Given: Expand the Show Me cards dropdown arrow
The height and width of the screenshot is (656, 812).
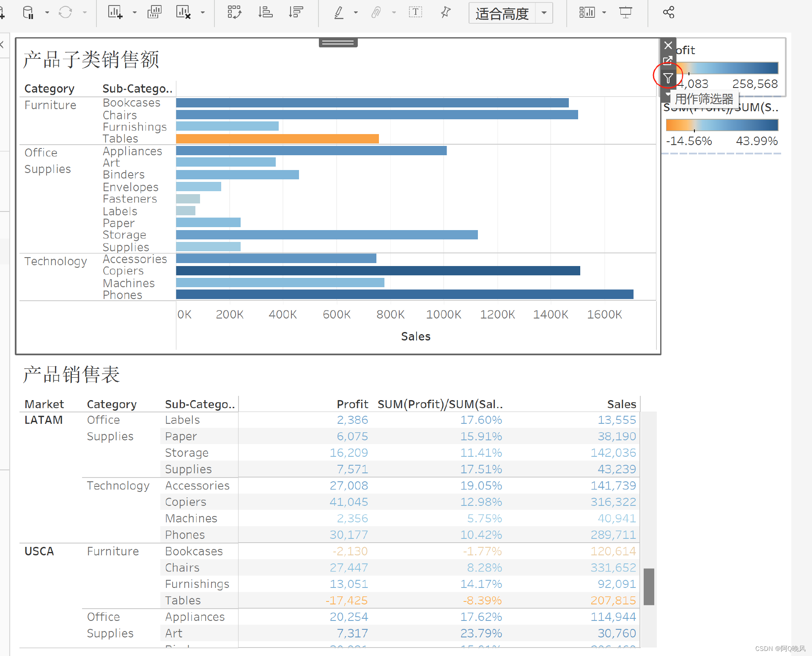Looking at the screenshot, I should [604, 12].
